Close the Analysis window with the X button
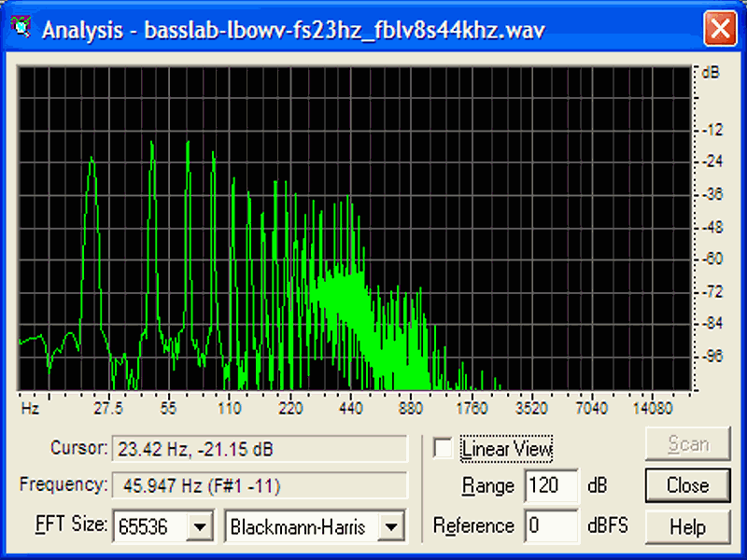Screen dimensions: 747x560 pyautogui.click(x=720, y=29)
